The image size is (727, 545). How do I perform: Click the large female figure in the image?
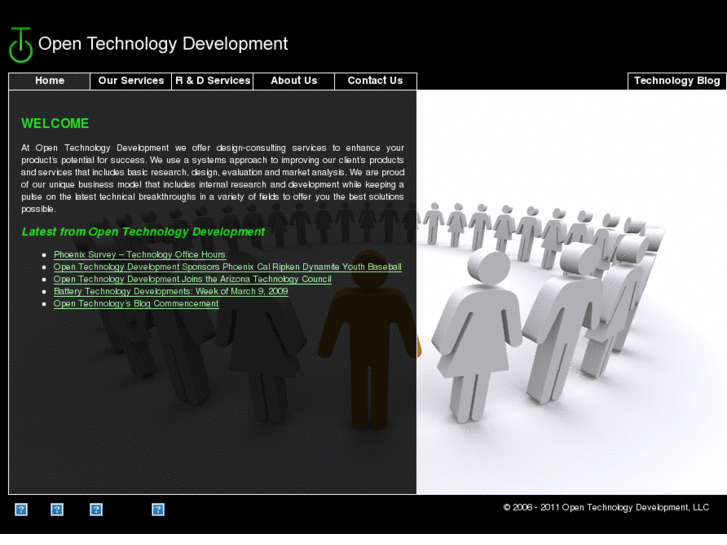pos(478,336)
